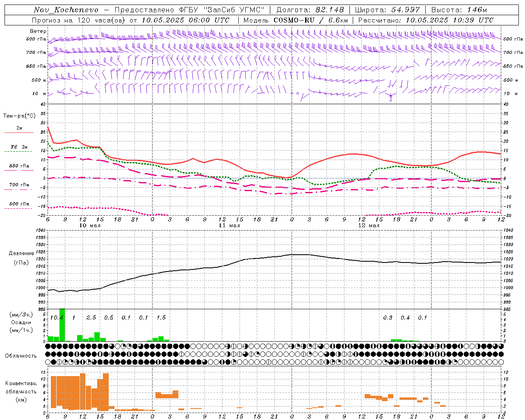Click the 11 мая date label
The image size is (525, 420).
pyautogui.click(x=229, y=226)
